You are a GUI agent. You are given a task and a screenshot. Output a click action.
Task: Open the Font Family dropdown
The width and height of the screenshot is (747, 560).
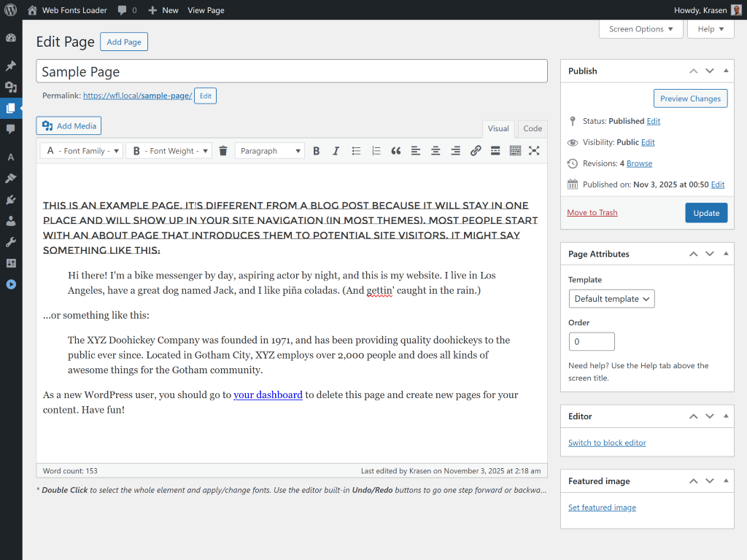[x=80, y=151]
